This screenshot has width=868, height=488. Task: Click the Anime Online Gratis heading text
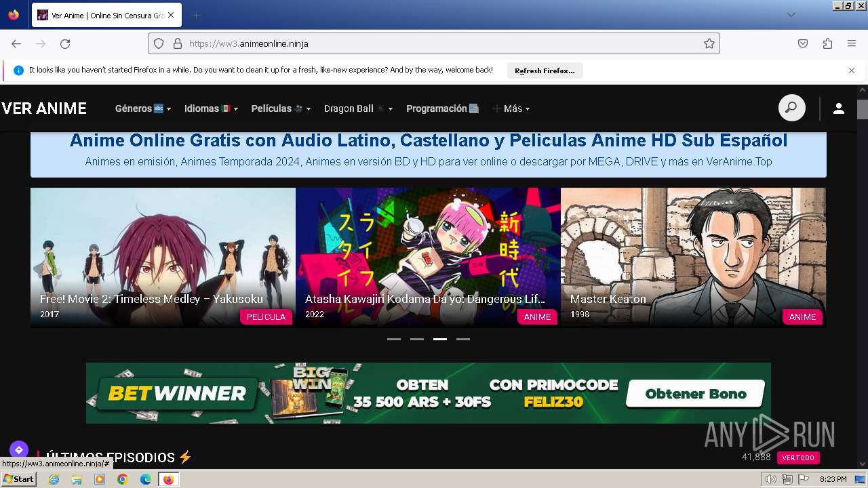[429, 140]
